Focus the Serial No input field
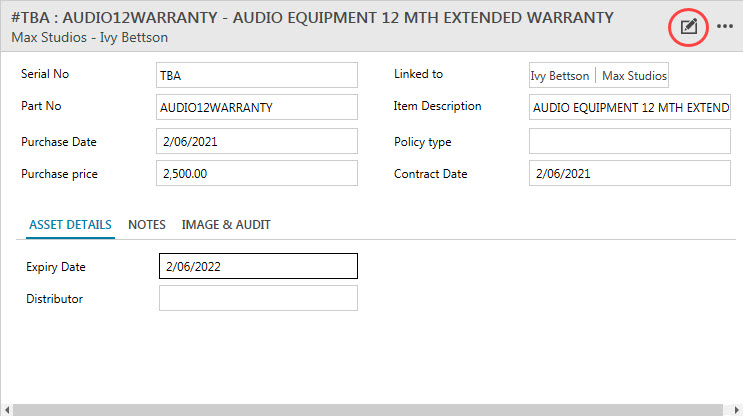The image size is (743, 416). tap(257, 75)
